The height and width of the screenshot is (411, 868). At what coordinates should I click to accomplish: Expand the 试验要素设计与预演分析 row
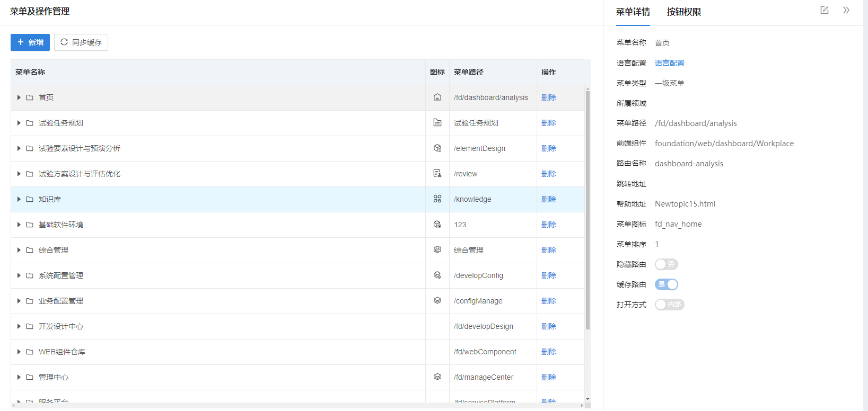[x=19, y=148]
